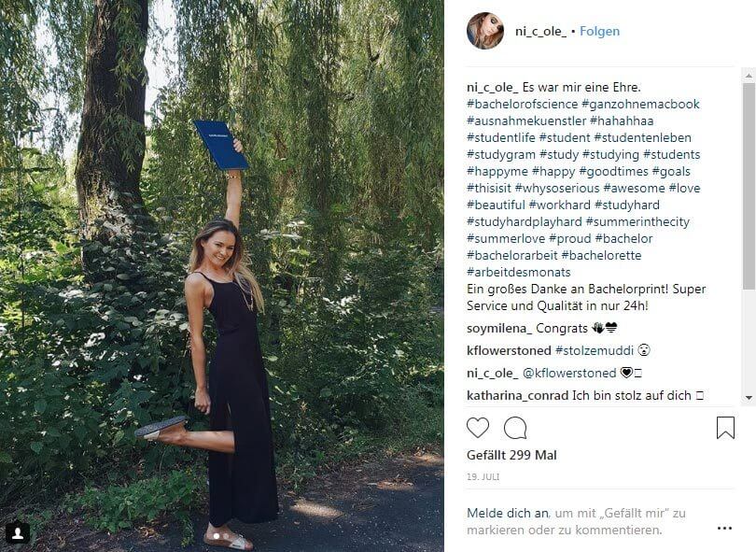Click the comments scrollbar thumb
The width and height of the screenshot is (756, 552).
coord(749,186)
